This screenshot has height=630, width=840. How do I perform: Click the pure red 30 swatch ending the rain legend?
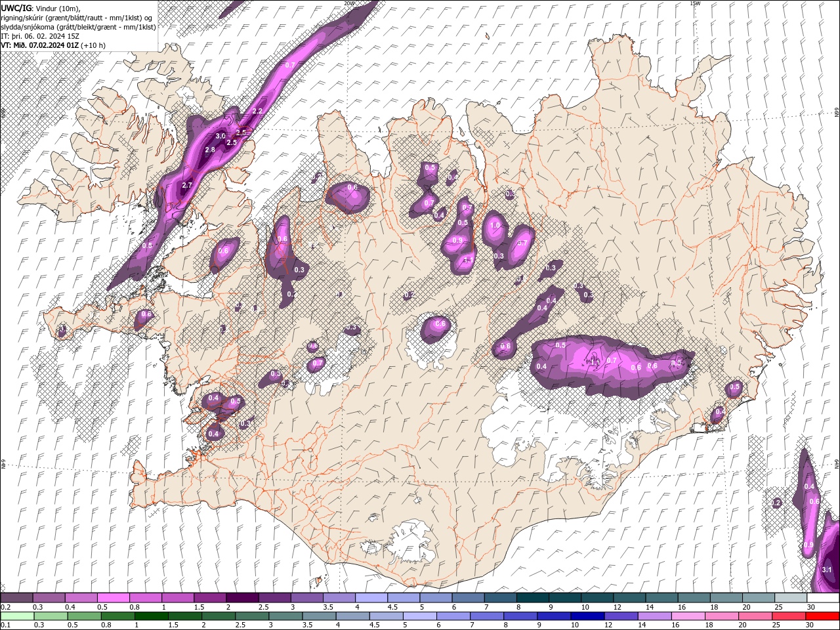click(x=822, y=616)
